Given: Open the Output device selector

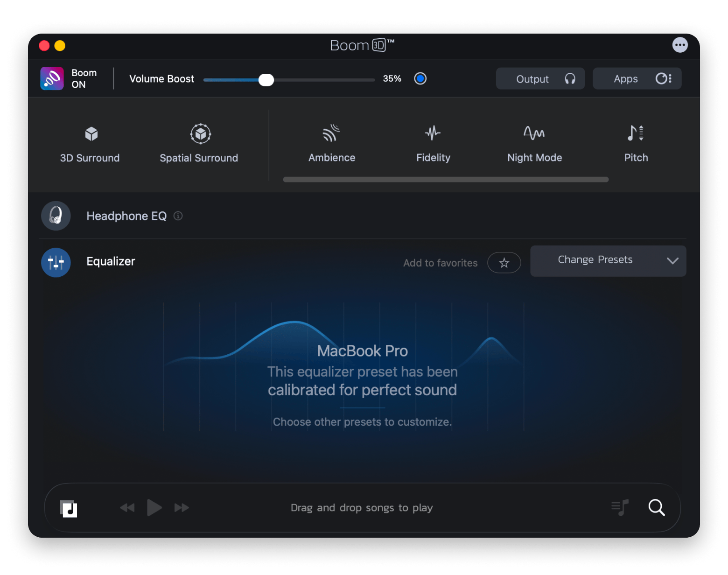Looking at the screenshot, I should (x=540, y=78).
